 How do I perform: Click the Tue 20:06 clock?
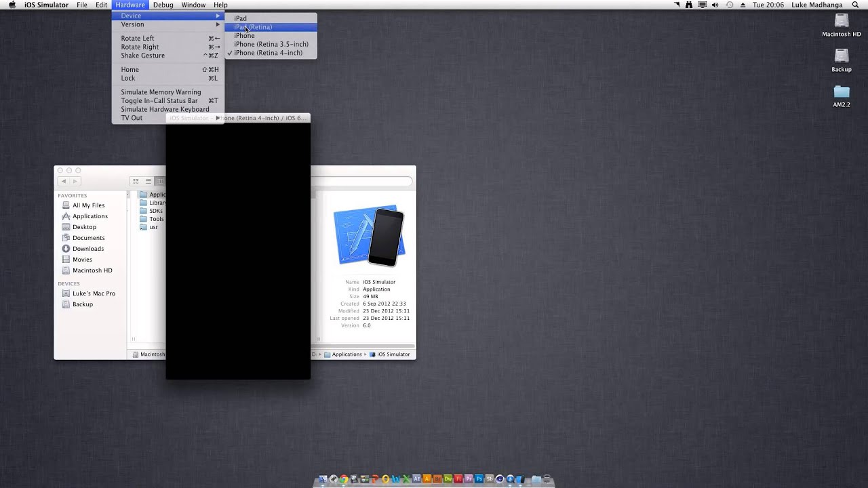pos(768,5)
